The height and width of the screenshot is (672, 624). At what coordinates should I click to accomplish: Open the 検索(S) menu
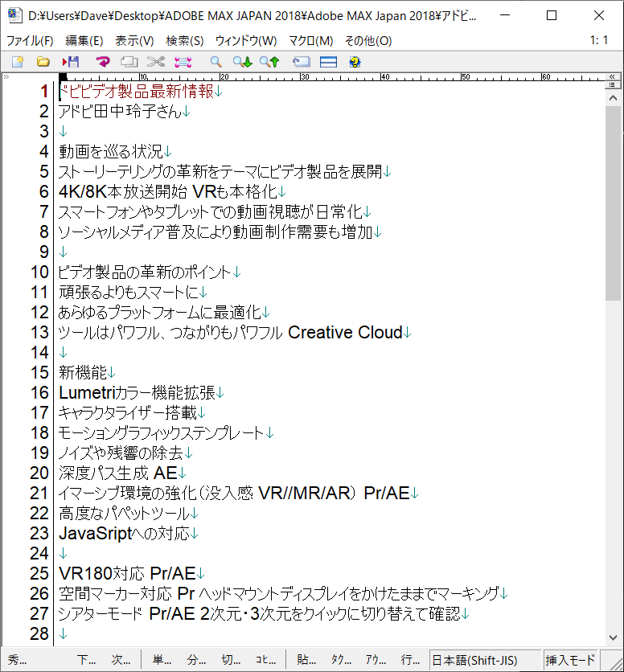click(x=185, y=41)
